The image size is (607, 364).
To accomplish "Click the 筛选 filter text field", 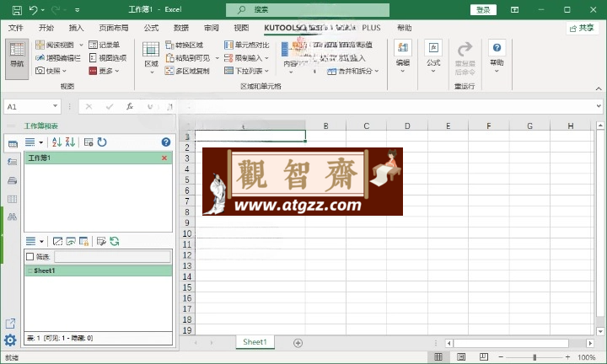I will click(x=112, y=256).
